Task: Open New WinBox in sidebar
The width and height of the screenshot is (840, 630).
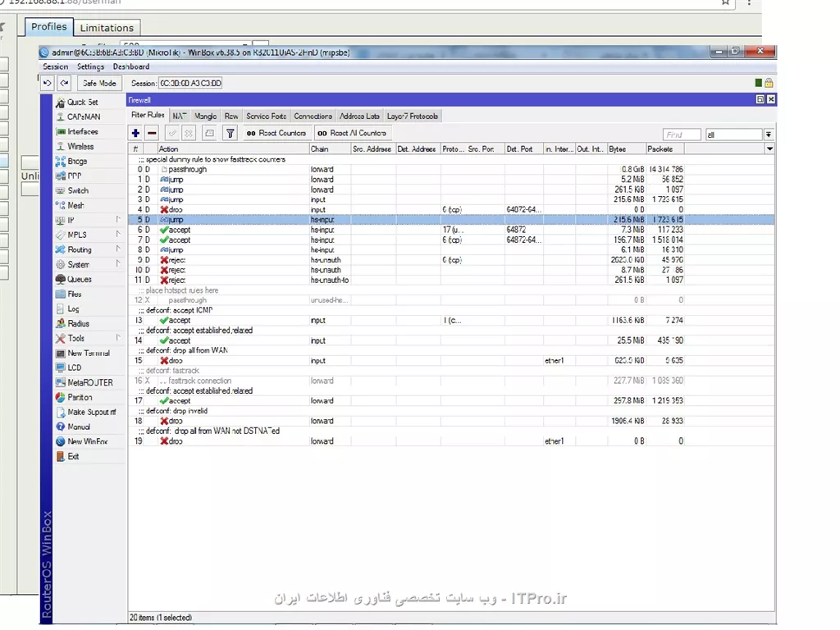Action: (x=87, y=441)
